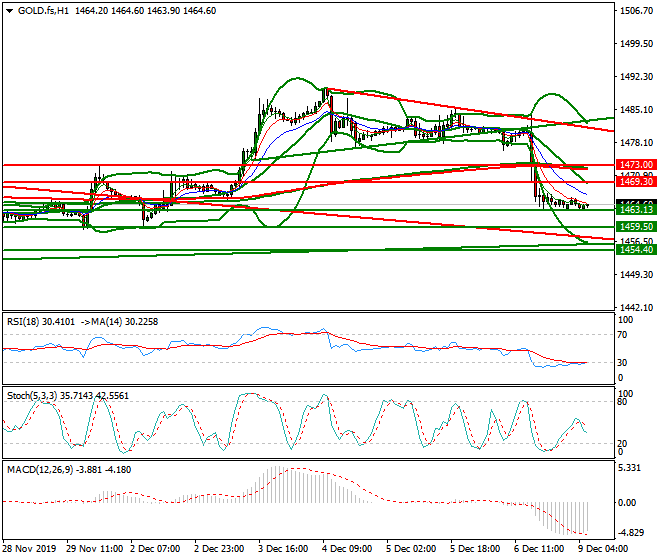Click the ->MA(14) 30.2258 readout
The width and height of the screenshot is (660, 560).
coord(118,322)
